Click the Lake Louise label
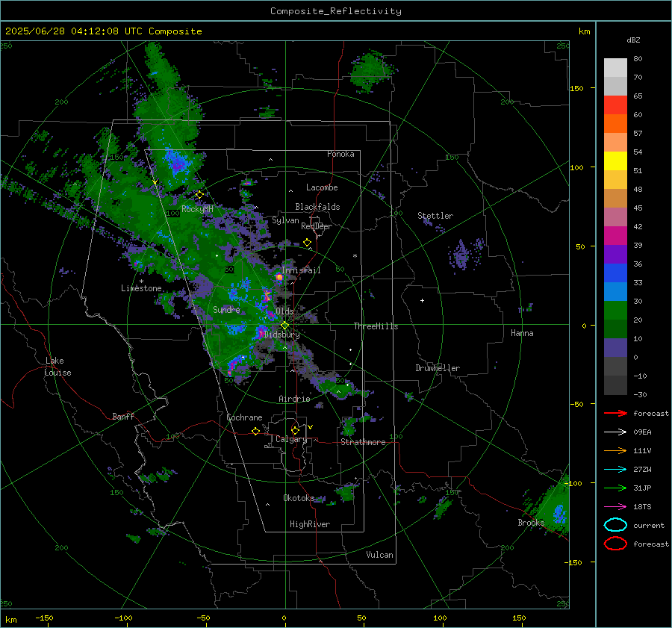The image size is (672, 628). (57, 367)
